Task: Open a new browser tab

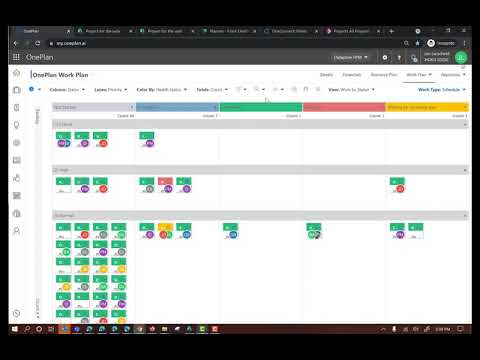Action: 392,31
